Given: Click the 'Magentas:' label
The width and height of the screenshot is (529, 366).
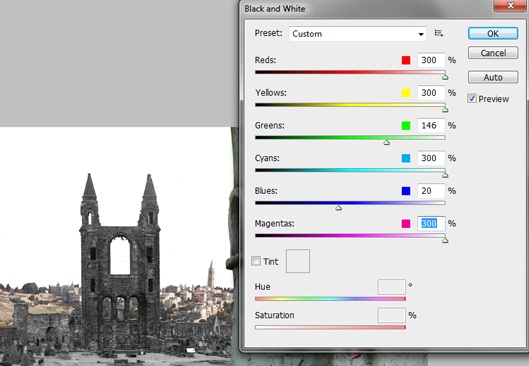Looking at the screenshot, I should click(x=274, y=223).
